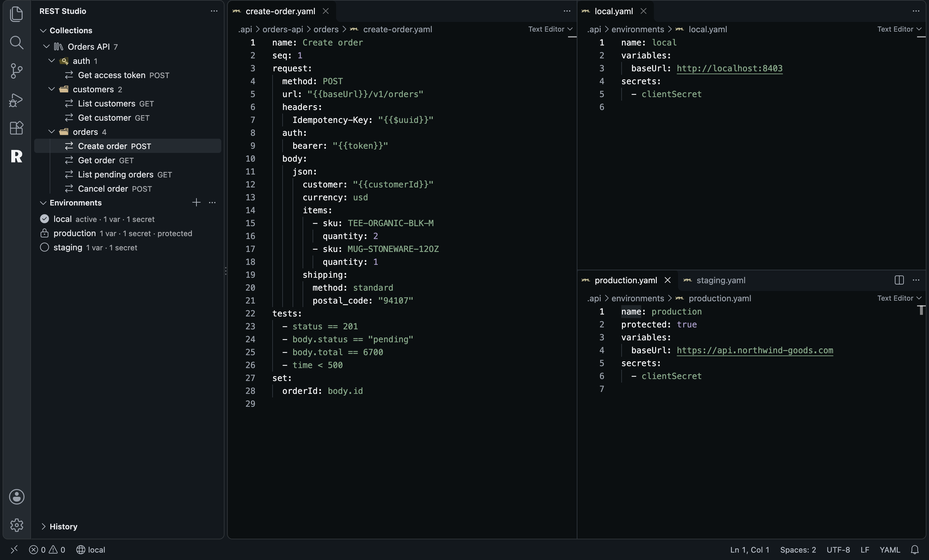Click orders-api in create-order breadcrumb
929x560 pixels.
[282, 29]
